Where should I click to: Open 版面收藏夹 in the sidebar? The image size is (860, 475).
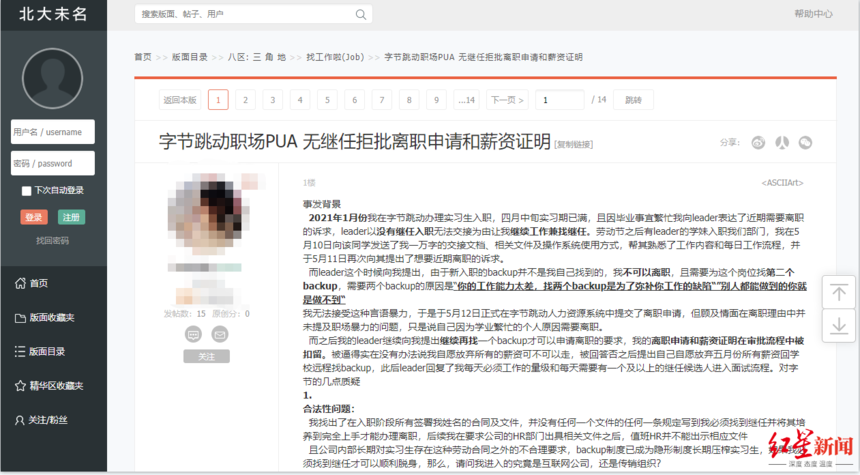(44, 318)
